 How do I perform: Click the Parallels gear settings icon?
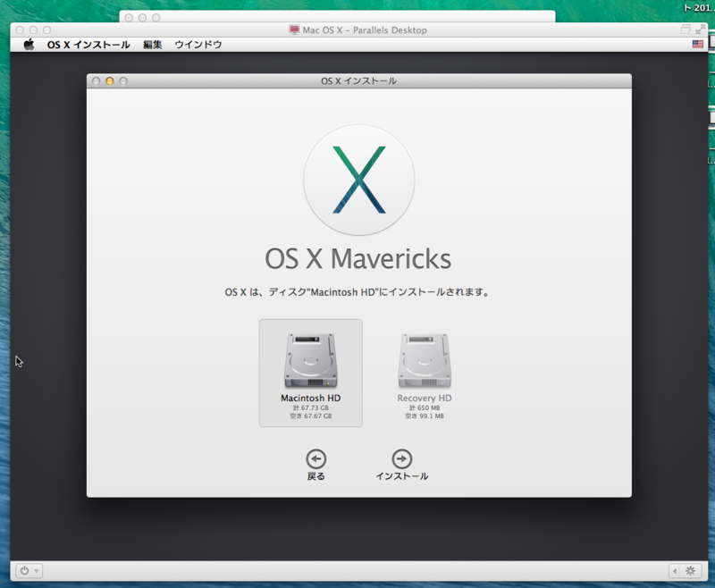pos(690,571)
